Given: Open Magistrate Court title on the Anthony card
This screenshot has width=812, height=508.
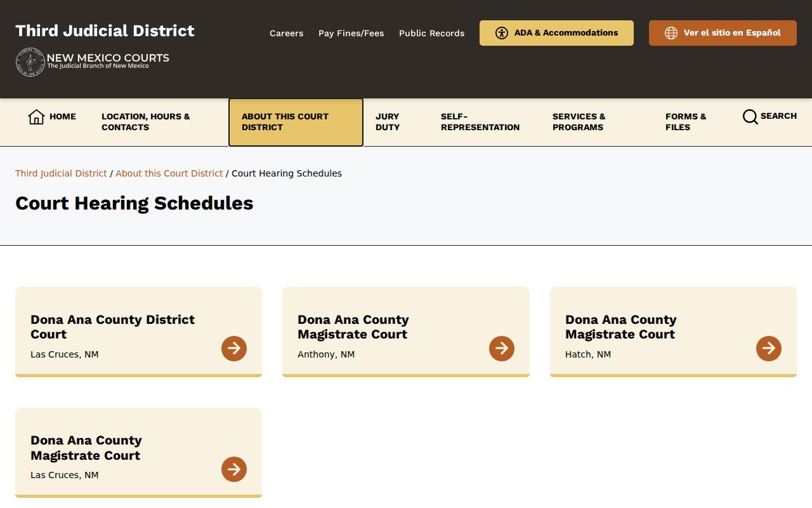Looking at the screenshot, I should (x=353, y=327).
